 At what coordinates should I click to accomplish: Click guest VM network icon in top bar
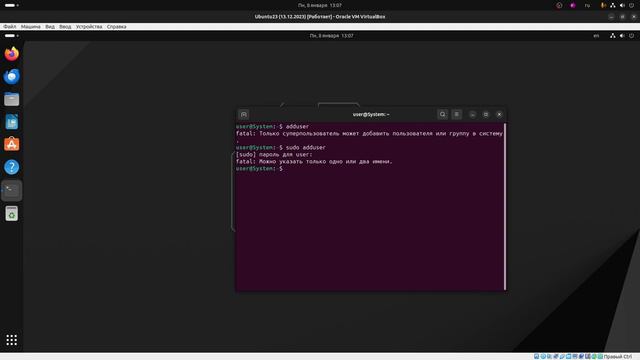click(613, 36)
